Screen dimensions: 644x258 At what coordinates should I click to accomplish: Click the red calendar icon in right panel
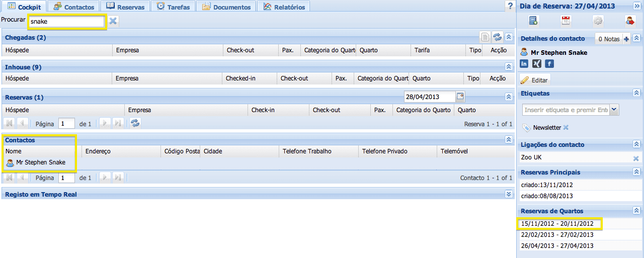[x=566, y=21]
